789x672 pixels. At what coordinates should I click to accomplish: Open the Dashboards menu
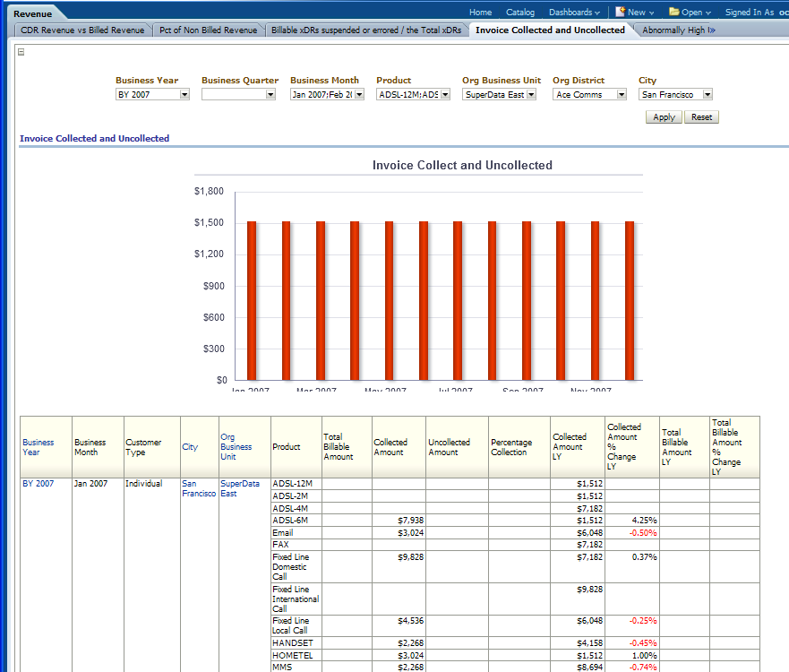[x=574, y=13]
